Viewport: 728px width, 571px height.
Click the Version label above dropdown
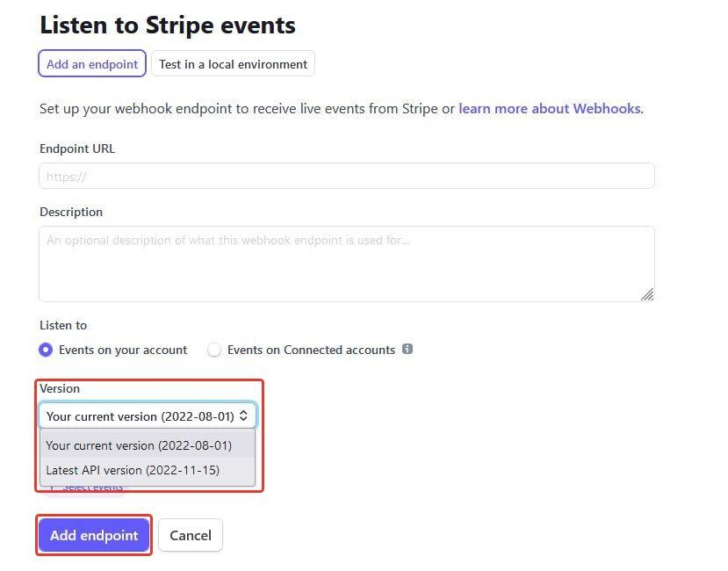[60, 388]
